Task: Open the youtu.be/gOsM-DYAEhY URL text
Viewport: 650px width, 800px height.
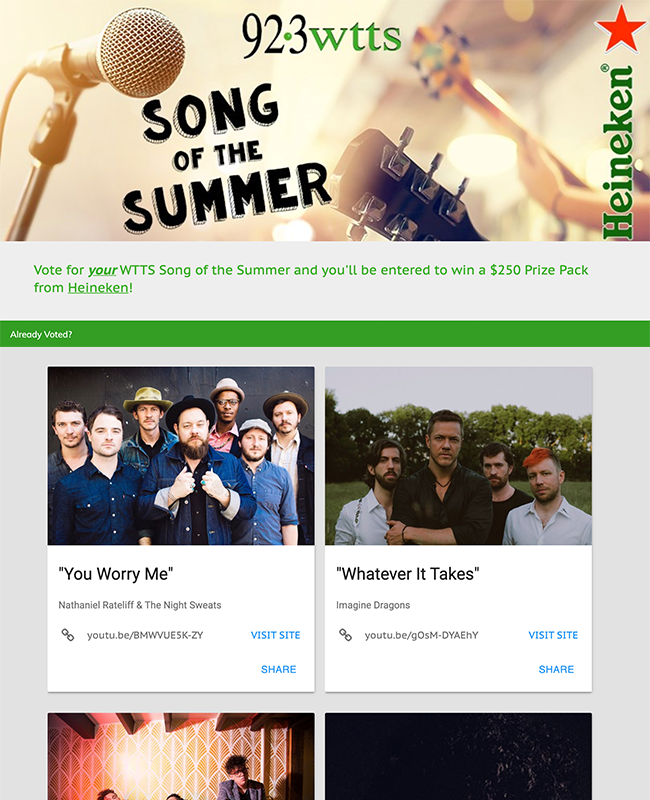Action: click(x=421, y=635)
